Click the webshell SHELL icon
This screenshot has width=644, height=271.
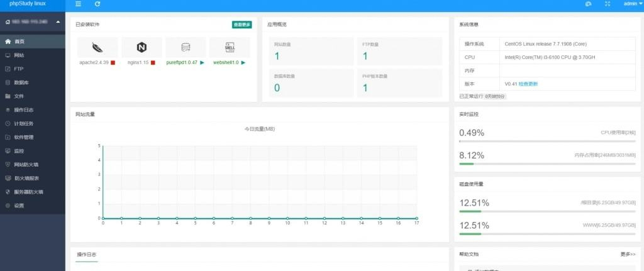tap(230, 47)
